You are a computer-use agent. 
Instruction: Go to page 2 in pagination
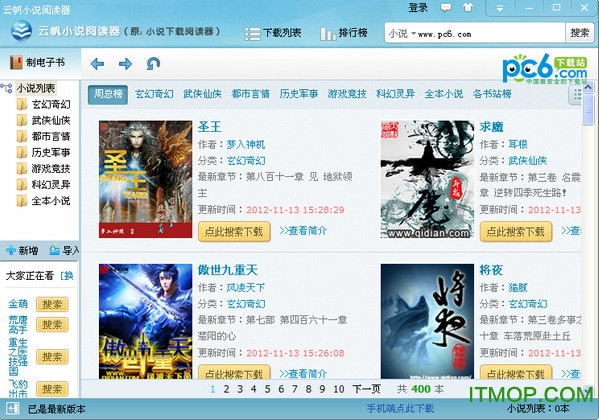click(x=227, y=389)
